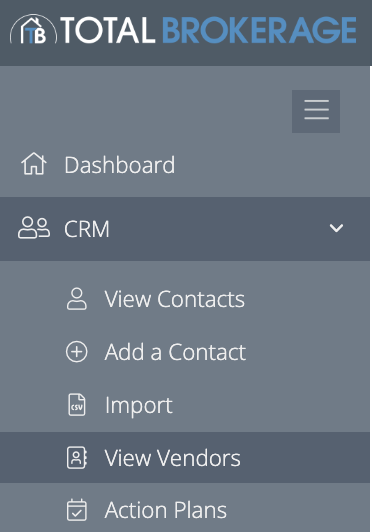372x532 pixels.
Task: Click the Import CSV file icon
Action: pos(77,405)
